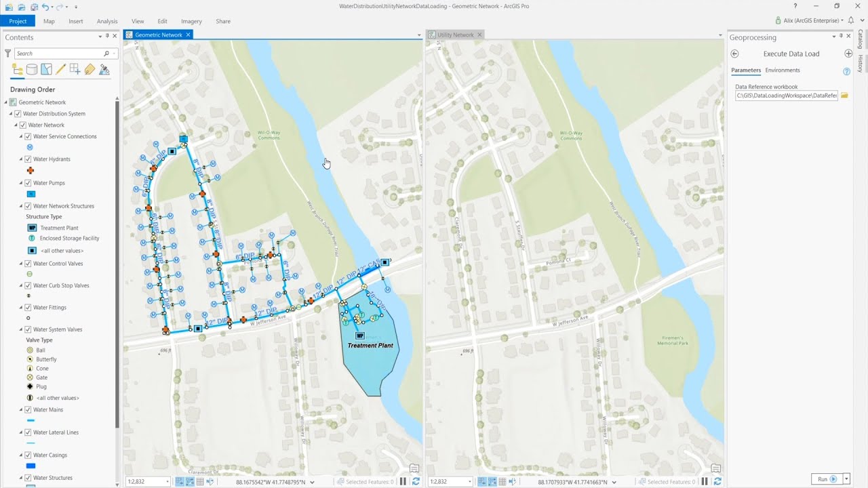Toggle Water Control Valves layer checkbox
The height and width of the screenshot is (488, 868).
(28, 264)
